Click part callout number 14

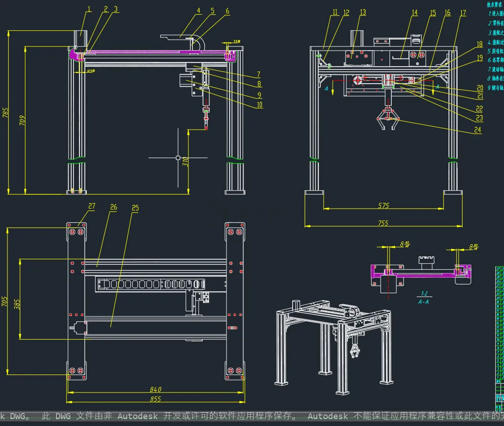415,12
